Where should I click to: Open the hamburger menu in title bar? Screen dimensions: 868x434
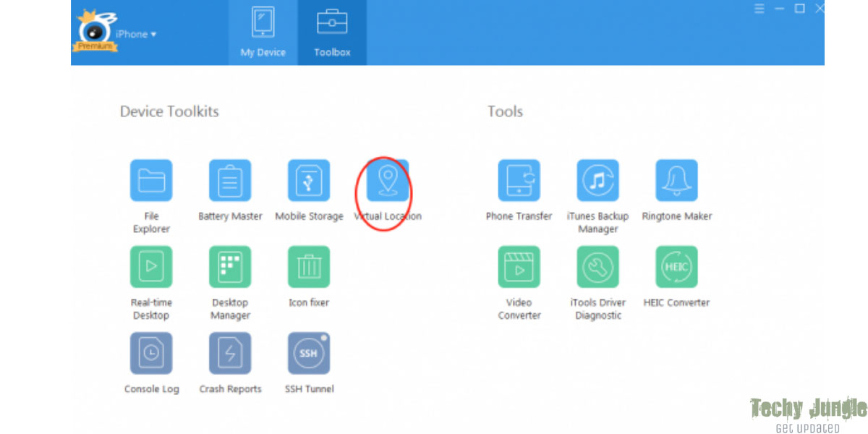(759, 9)
